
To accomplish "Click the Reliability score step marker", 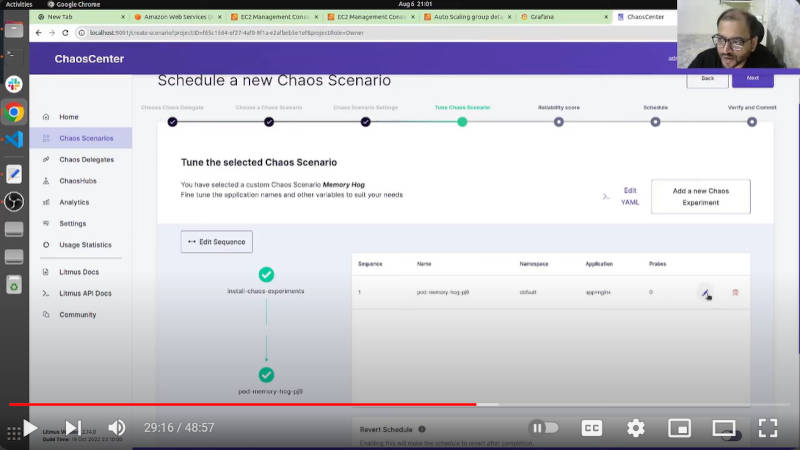I will (x=559, y=122).
